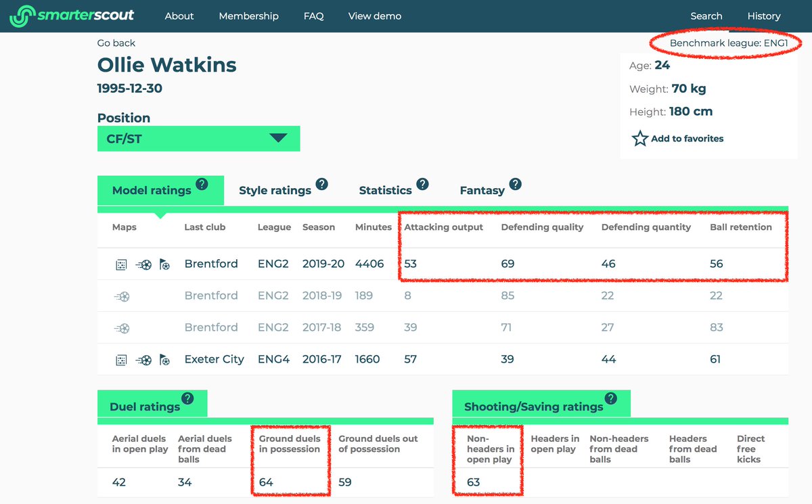Open heat map icon for Brentford 2019-20
The width and height of the screenshot is (812, 504).
pyautogui.click(x=121, y=265)
